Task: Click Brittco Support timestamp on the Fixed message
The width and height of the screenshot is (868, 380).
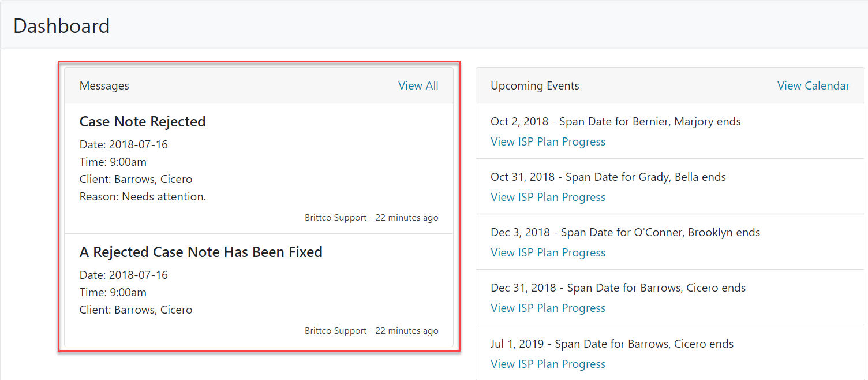Action: pyautogui.click(x=371, y=331)
